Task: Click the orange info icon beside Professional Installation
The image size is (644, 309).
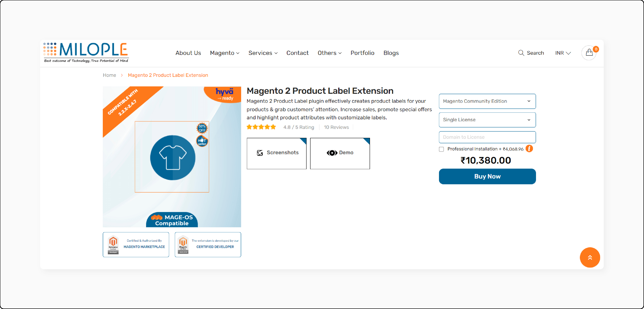Action: click(529, 148)
